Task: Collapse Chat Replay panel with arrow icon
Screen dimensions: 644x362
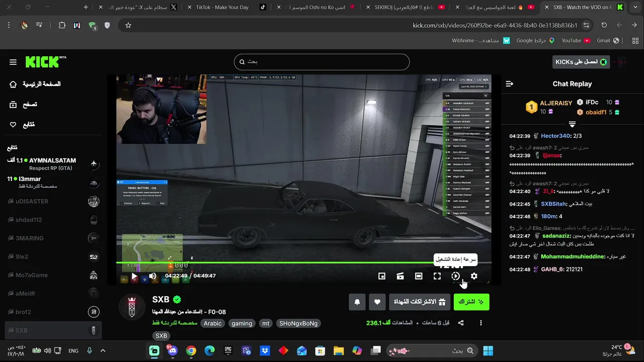Action: coord(509,84)
